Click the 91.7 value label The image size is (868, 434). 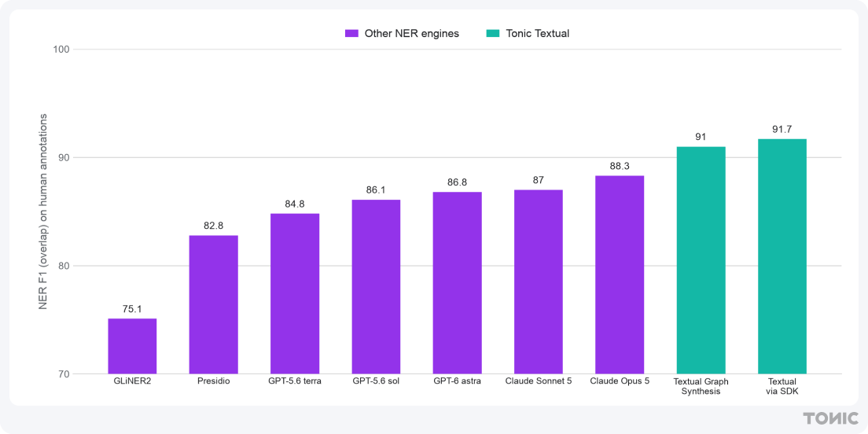782,129
